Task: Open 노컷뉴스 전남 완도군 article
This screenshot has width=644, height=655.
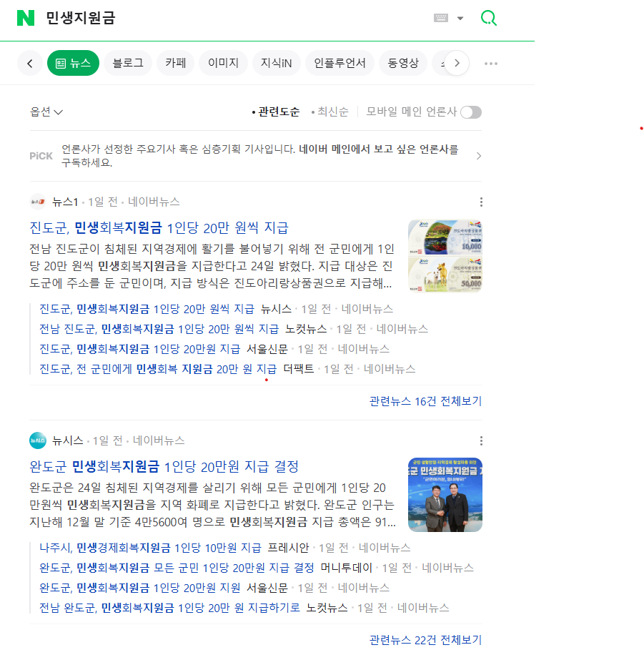Action: point(169,609)
